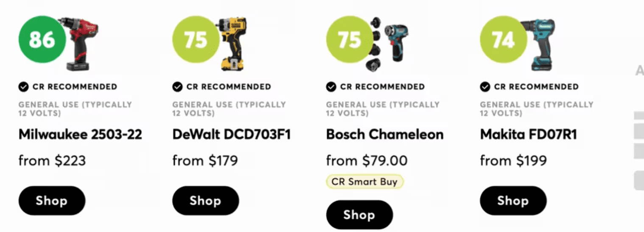This screenshot has height=232, width=644.
Task: Click the Bosch Chameleon 75 score badge
Action: tap(350, 40)
